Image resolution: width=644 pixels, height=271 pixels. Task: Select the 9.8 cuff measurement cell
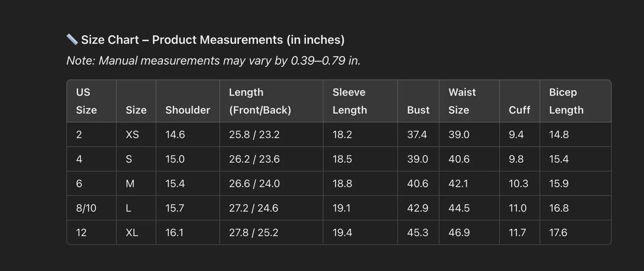point(516,159)
